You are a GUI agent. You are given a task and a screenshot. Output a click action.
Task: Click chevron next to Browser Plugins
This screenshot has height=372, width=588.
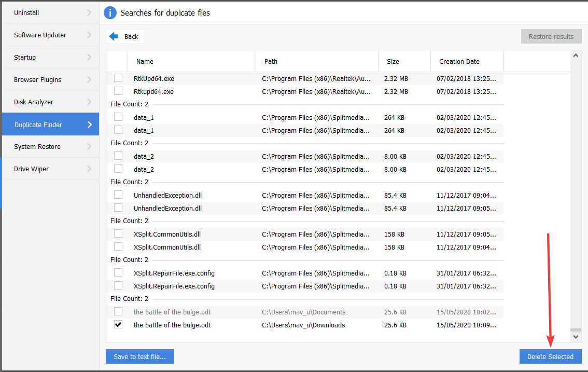89,79
